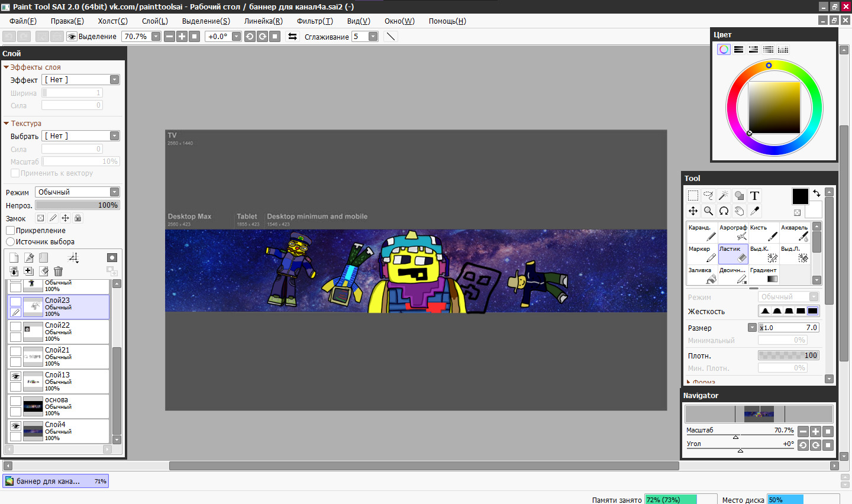Delete layer with the trash can icon

[x=58, y=271]
